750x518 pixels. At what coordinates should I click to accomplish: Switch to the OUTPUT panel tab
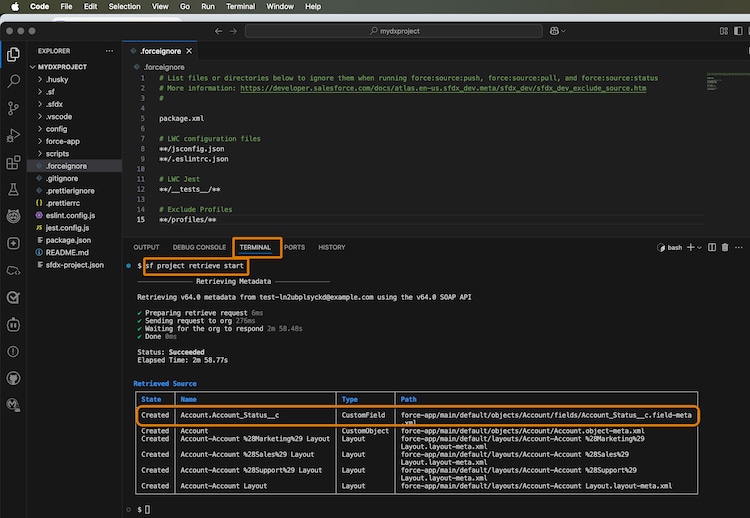coord(146,247)
